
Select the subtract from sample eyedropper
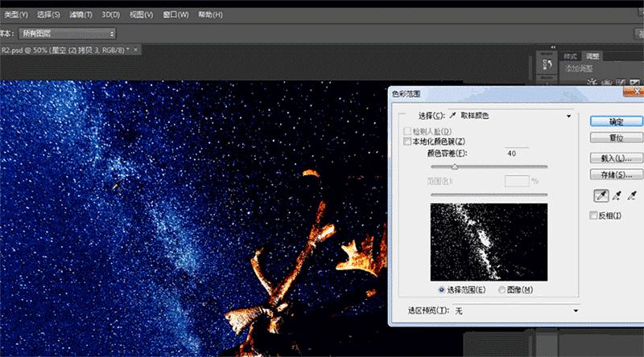coord(633,195)
